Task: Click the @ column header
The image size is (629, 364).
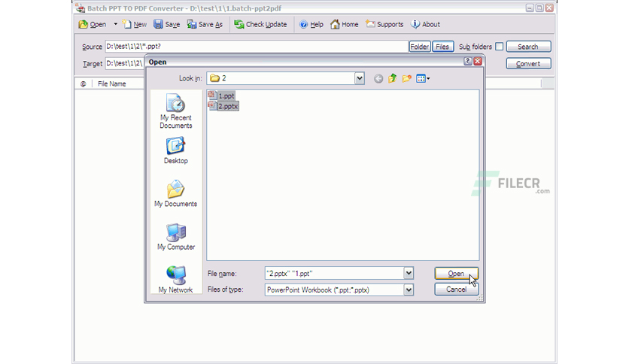Action: click(83, 83)
